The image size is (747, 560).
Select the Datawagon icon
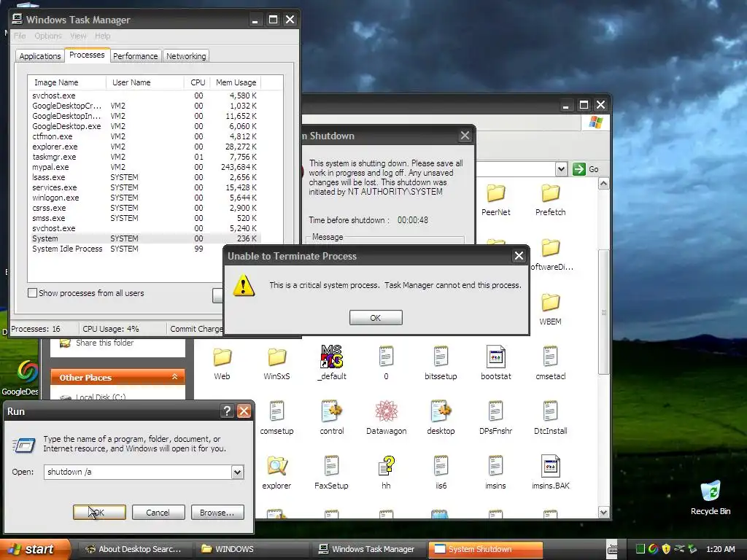[x=387, y=411]
